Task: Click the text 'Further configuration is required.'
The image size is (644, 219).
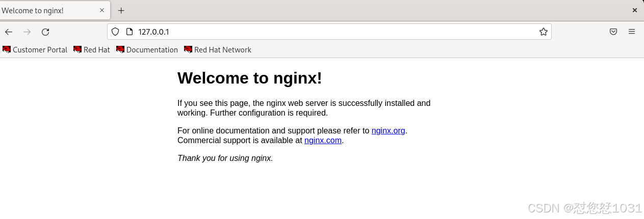Action: pos(269,113)
